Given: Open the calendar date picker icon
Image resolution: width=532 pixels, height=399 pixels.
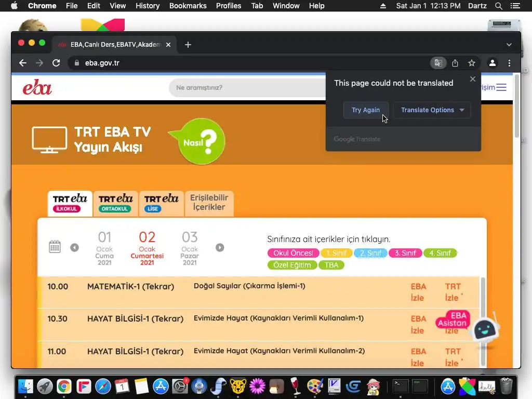Looking at the screenshot, I should point(55,247).
